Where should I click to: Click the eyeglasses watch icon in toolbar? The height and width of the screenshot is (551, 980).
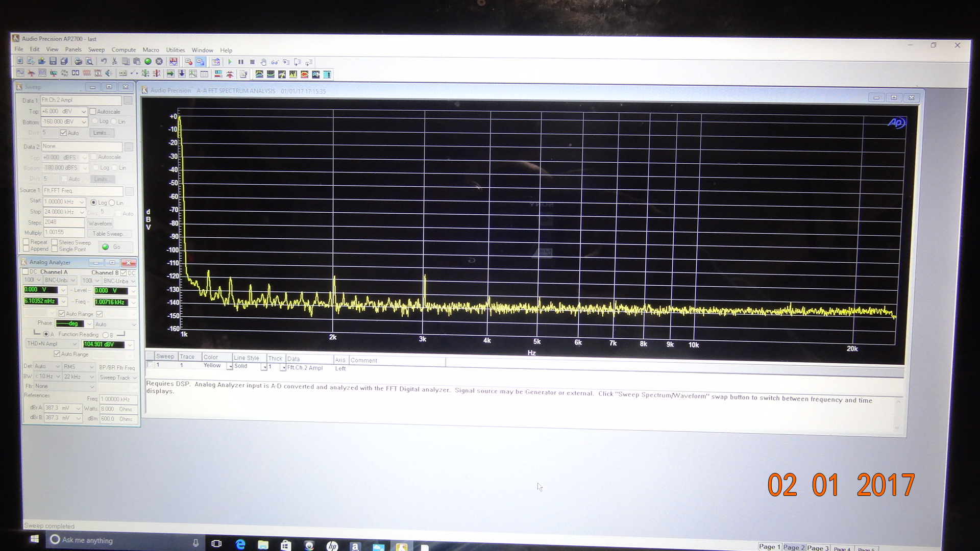click(275, 62)
